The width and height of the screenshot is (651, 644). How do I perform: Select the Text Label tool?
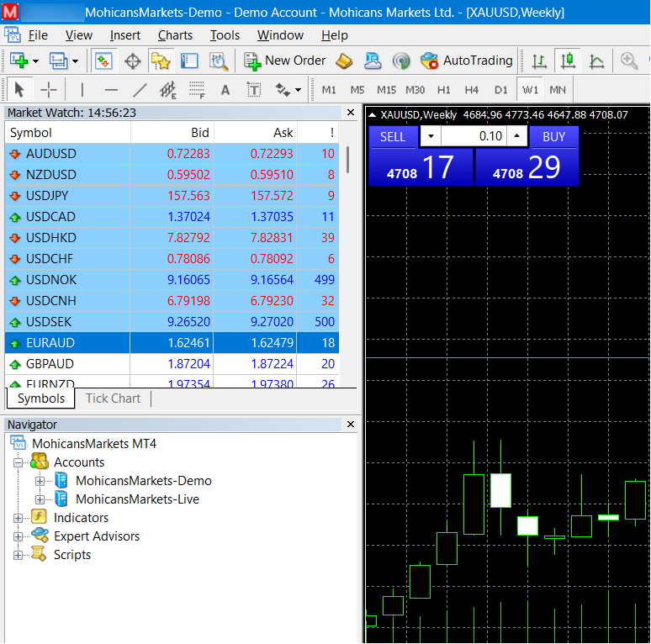click(254, 90)
